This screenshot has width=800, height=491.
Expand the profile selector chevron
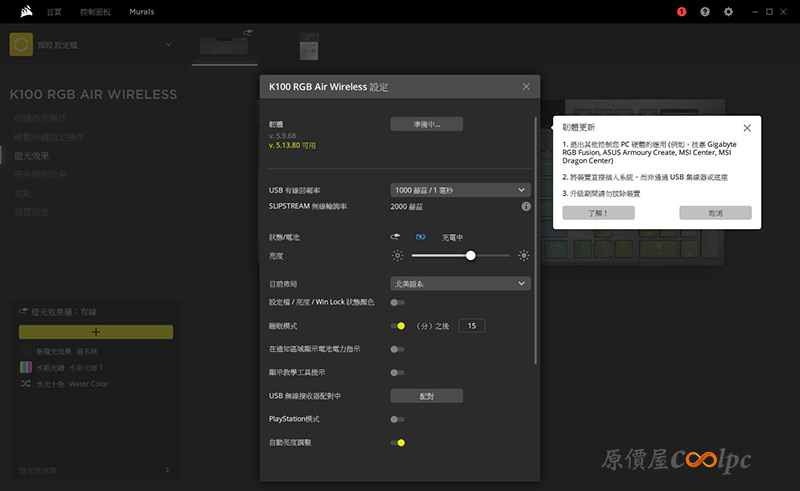tap(168, 44)
